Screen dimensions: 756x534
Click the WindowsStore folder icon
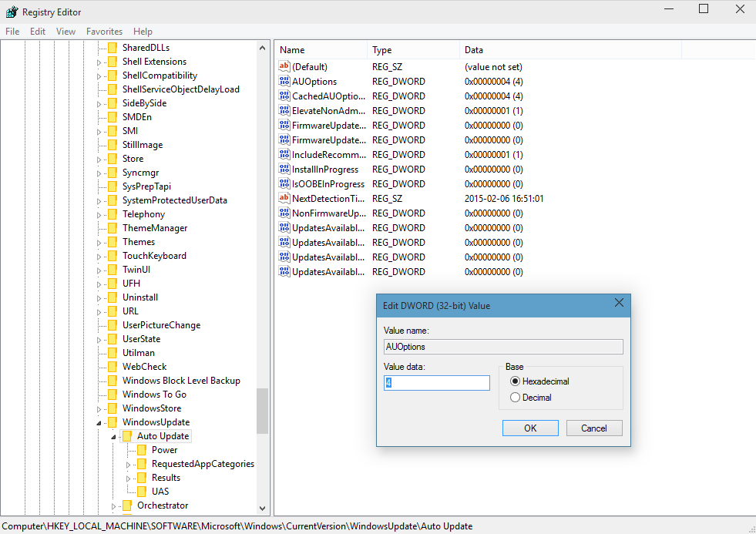click(x=113, y=408)
